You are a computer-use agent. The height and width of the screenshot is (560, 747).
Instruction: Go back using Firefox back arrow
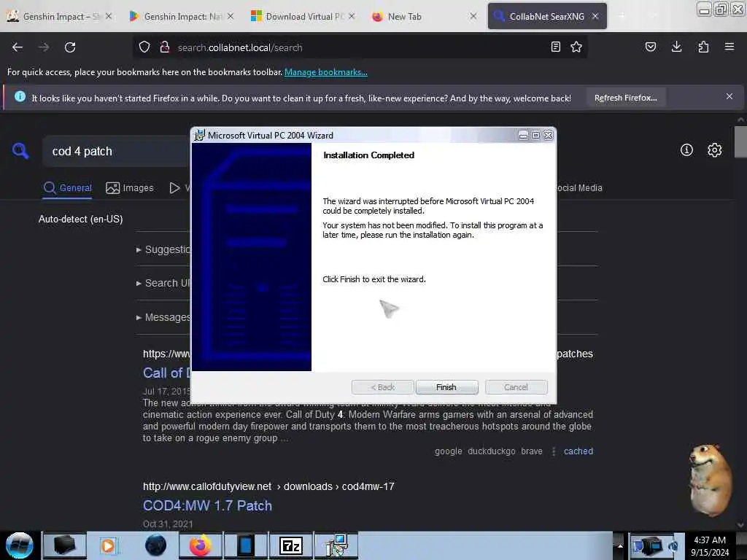pos(18,47)
